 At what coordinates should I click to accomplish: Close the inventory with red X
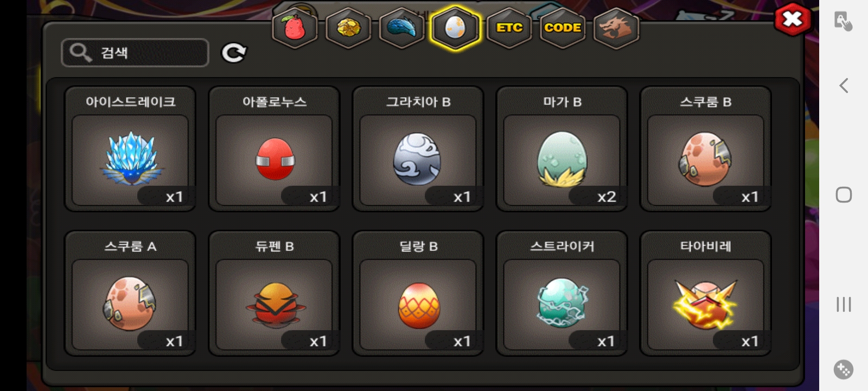tap(793, 20)
